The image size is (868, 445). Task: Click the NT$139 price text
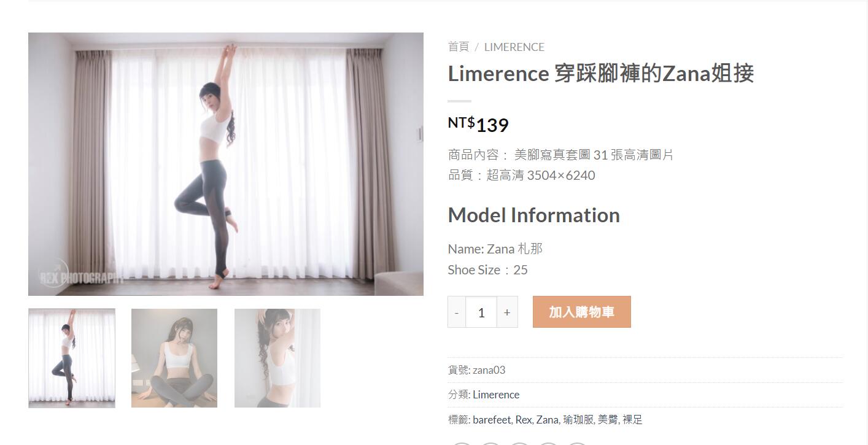[x=478, y=125]
